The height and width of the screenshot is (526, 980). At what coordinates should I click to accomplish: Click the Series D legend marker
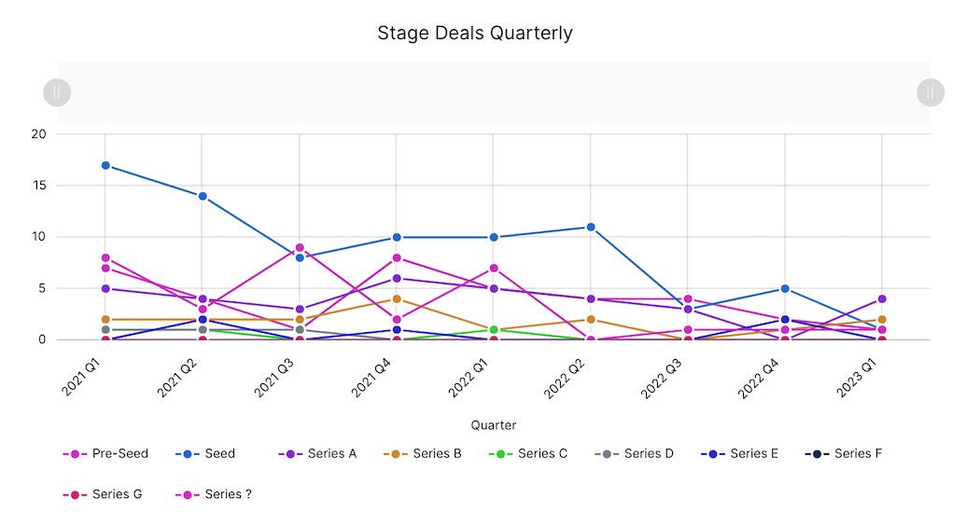607,454
